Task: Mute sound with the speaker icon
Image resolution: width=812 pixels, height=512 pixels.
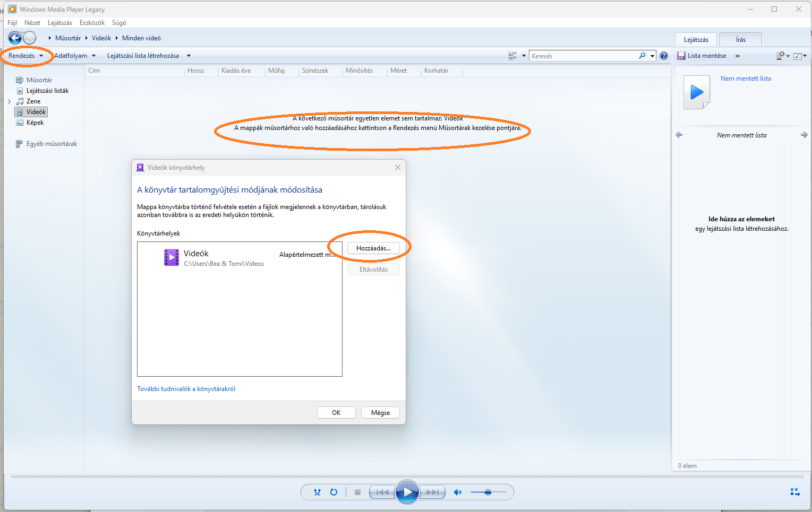Action: point(457,492)
